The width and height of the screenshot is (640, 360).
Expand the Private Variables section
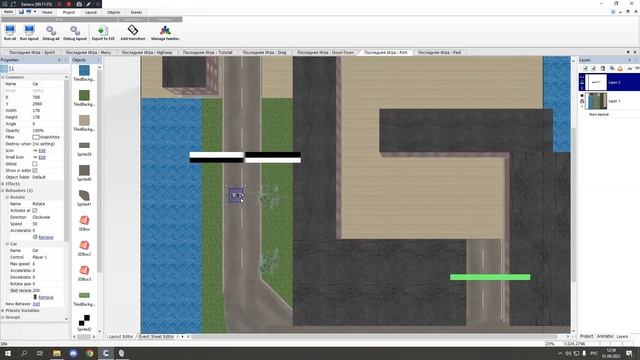[3, 310]
